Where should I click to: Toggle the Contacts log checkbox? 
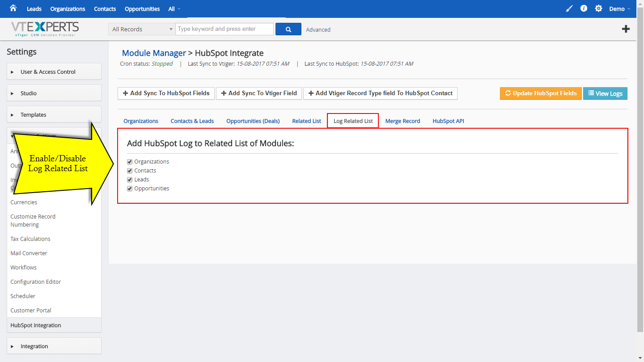click(x=130, y=171)
